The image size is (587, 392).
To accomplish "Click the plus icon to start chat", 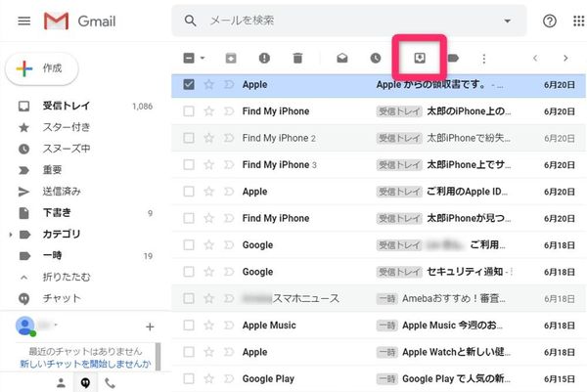I will pyautogui.click(x=150, y=327).
